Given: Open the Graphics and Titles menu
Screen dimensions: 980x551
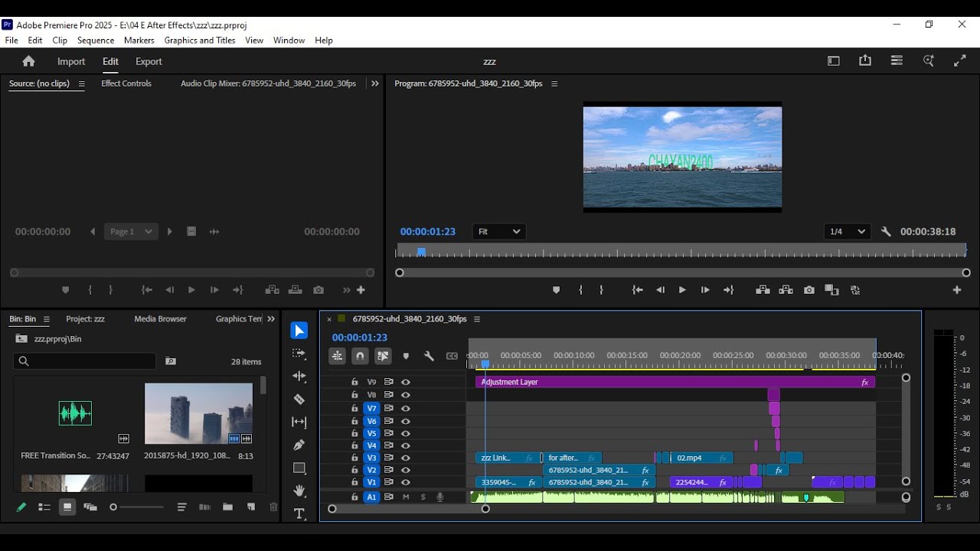Looking at the screenshot, I should tap(200, 41).
